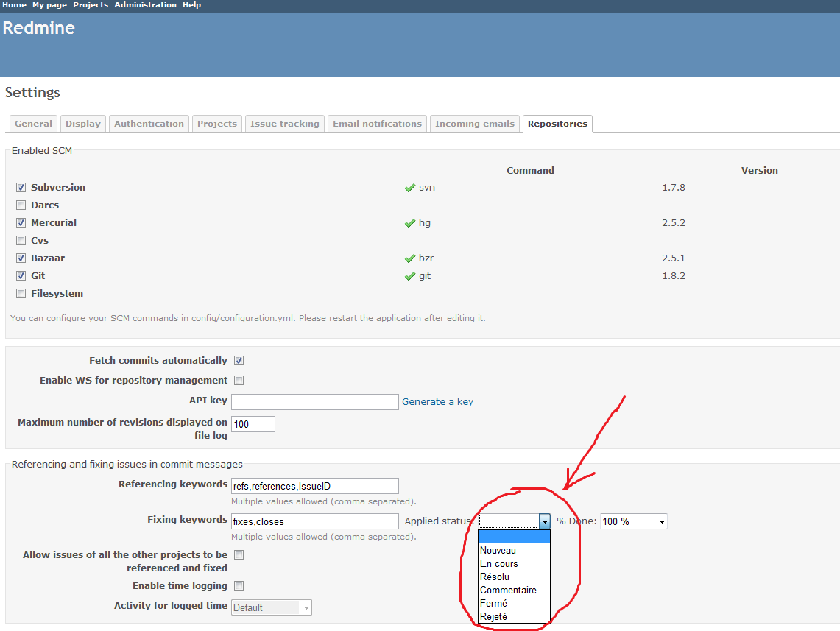840x631 pixels.
Task: Click the Bazaar version 2.5.1 text
Action: pos(674,258)
